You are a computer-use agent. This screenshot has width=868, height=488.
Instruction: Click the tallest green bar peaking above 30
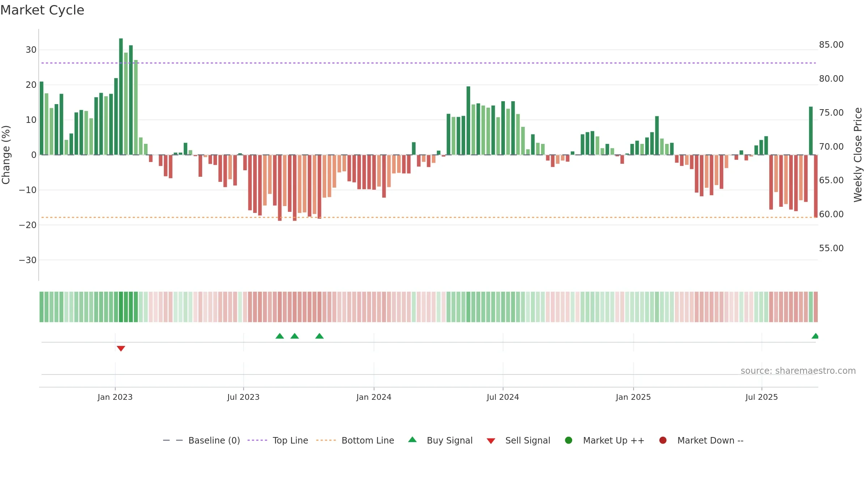pyautogui.click(x=121, y=97)
